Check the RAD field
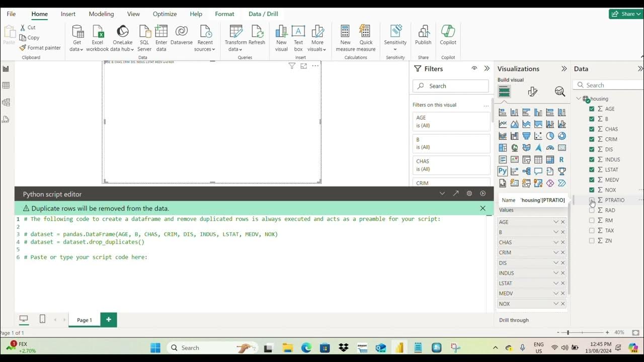Screen dimensions: 644x362 [x=592, y=210]
